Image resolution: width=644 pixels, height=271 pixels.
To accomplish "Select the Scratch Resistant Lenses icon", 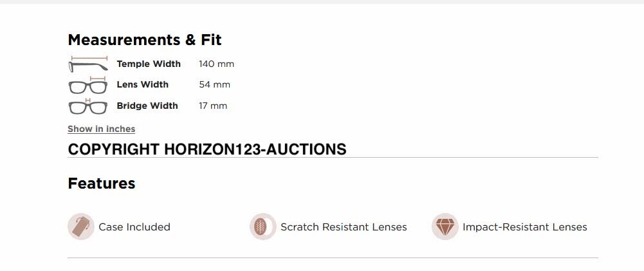I will pyautogui.click(x=262, y=227).
